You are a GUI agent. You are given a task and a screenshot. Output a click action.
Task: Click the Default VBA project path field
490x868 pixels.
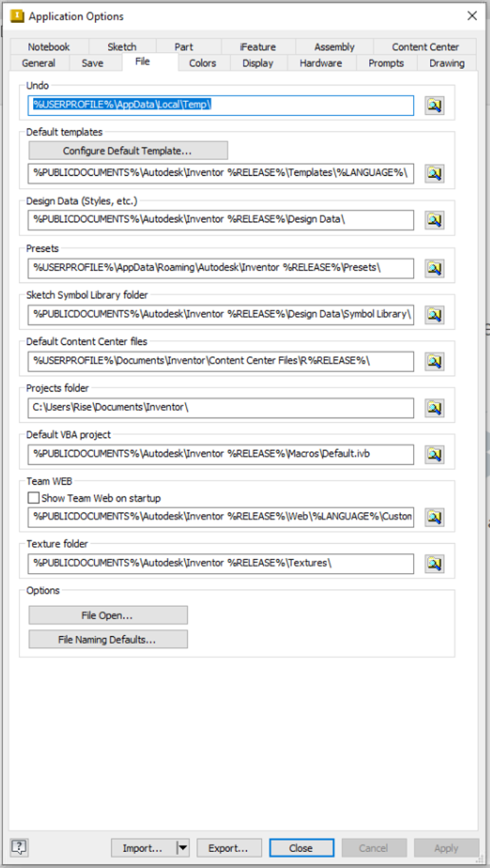click(221, 454)
